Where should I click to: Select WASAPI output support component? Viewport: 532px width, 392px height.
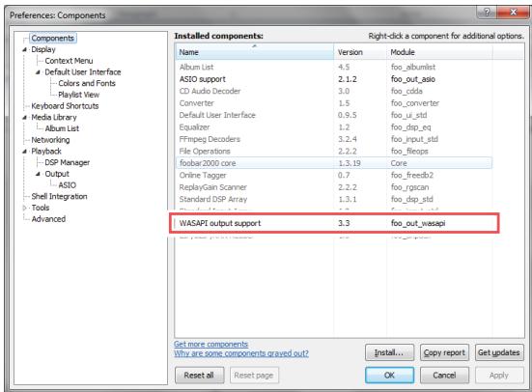[334, 223]
